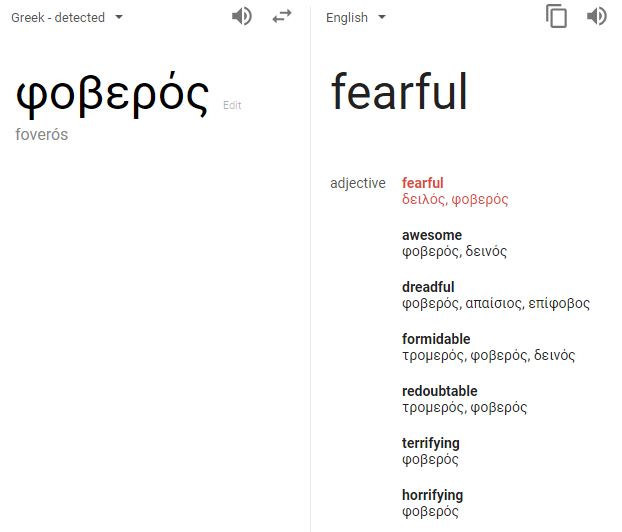
Task: Select the terrifying translation entry
Action: tap(430, 443)
